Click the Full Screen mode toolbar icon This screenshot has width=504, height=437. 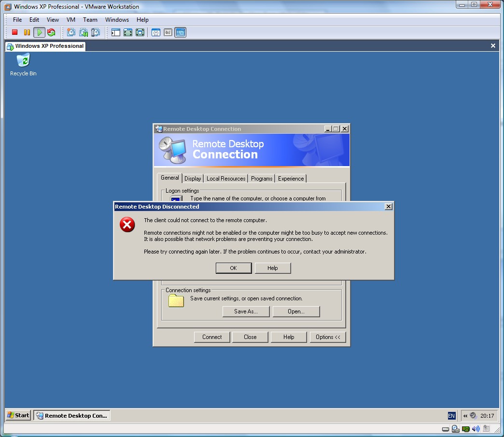click(x=128, y=32)
